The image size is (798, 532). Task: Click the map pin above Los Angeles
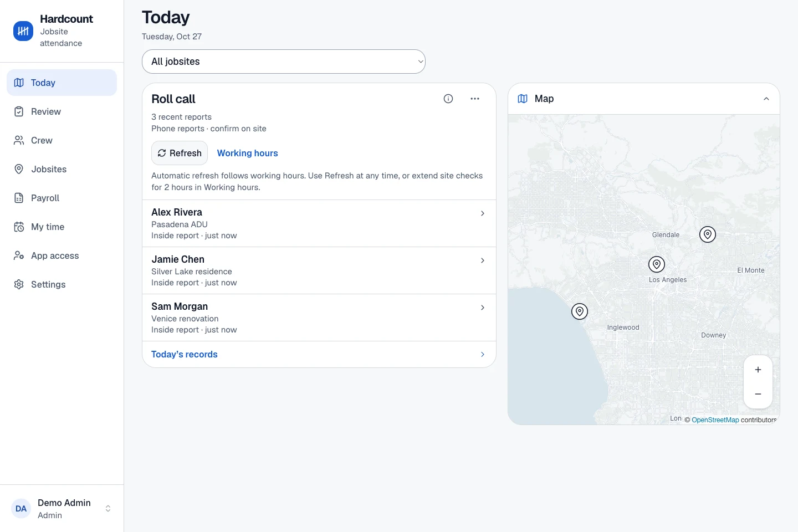point(657,264)
